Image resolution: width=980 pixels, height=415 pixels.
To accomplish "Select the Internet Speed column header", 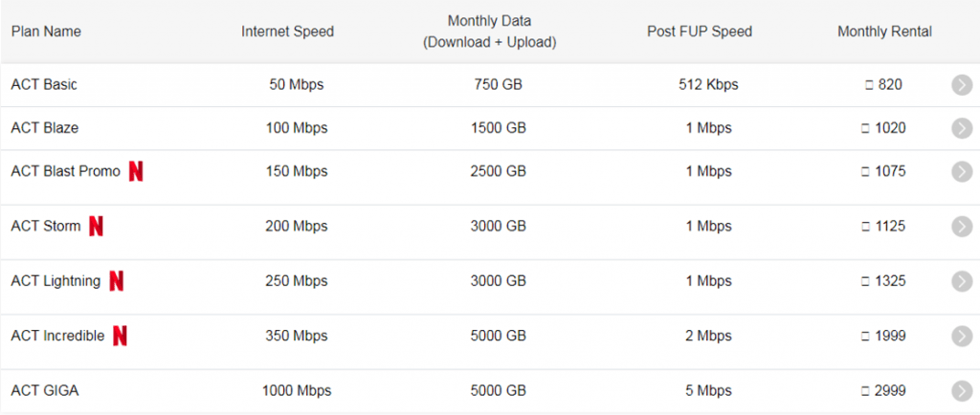I will tap(287, 32).
